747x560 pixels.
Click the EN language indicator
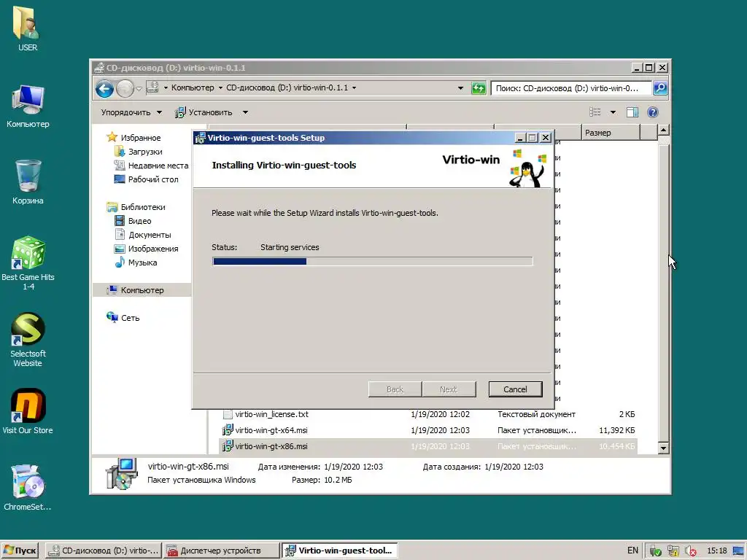coord(632,551)
